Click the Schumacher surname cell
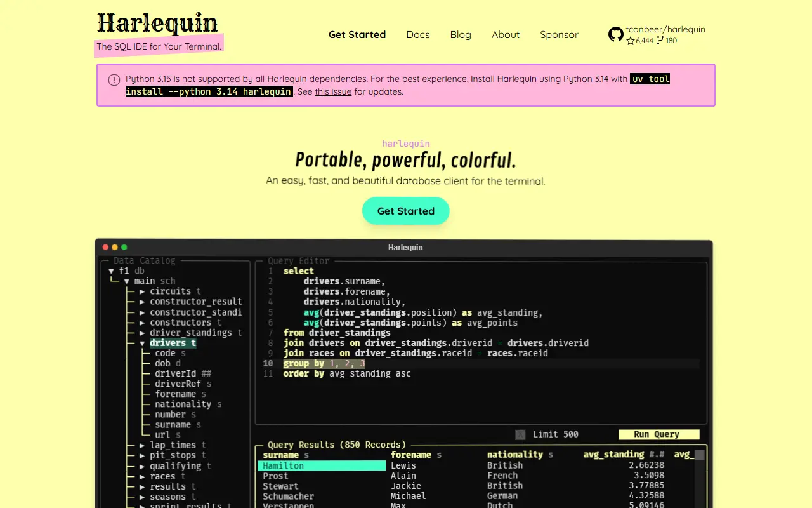Image resolution: width=812 pixels, height=508 pixels. coord(288,496)
